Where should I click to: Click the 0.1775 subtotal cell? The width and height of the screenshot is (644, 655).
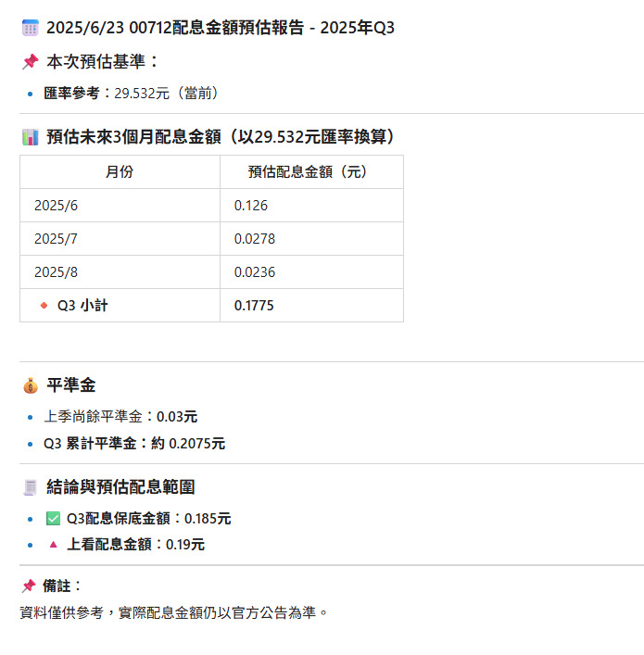311,306
